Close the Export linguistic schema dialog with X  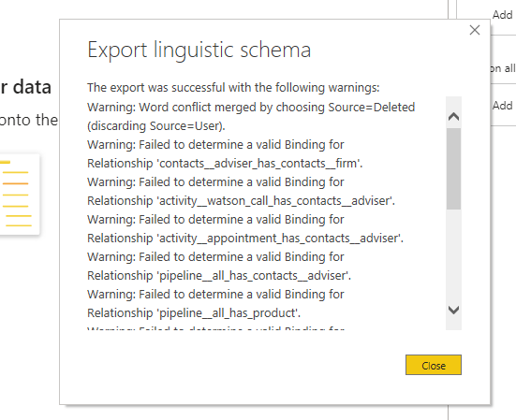click(x=475, y=30)
